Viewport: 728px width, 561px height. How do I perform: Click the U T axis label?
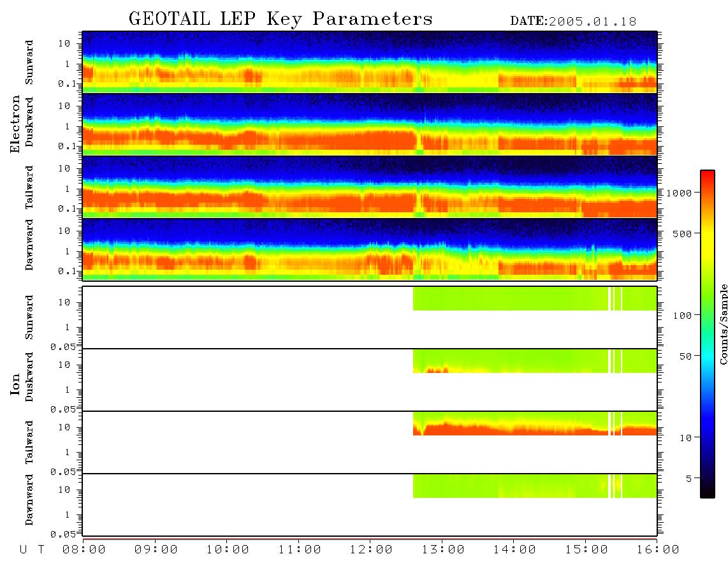33,550
